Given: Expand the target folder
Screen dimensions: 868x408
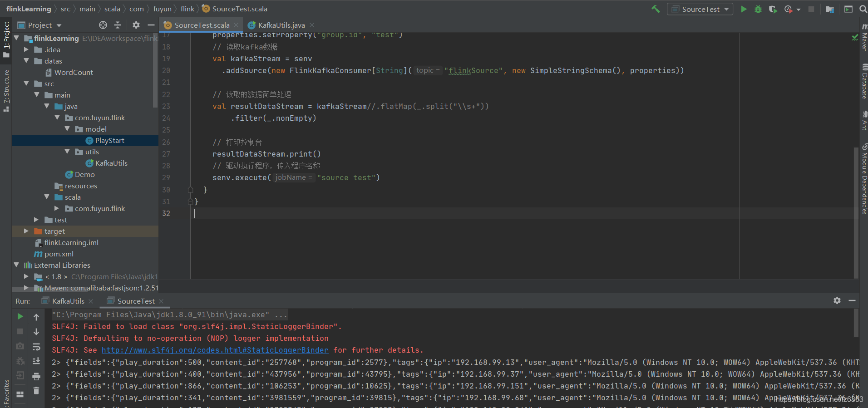Looking at the screenshot, I should click(x=26, y=231).
